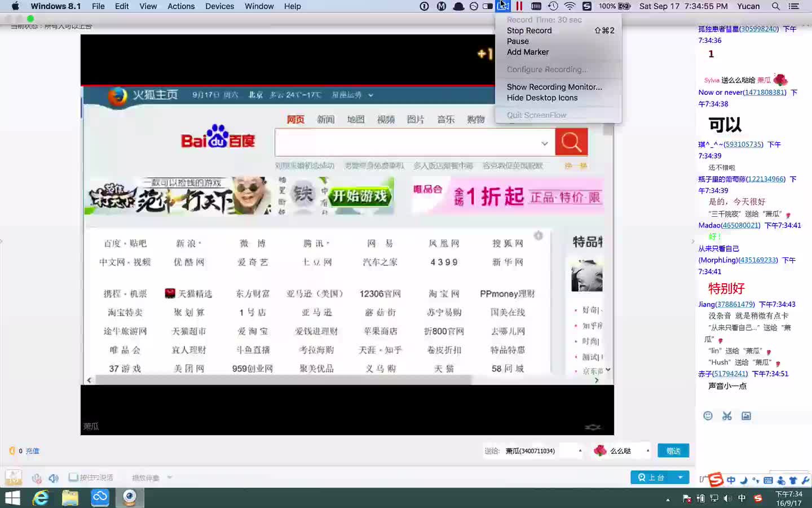The height and width of the screenshot is (508, 812).
Task: Click the 赠送 send gift button
Action: tap(673, 450)
